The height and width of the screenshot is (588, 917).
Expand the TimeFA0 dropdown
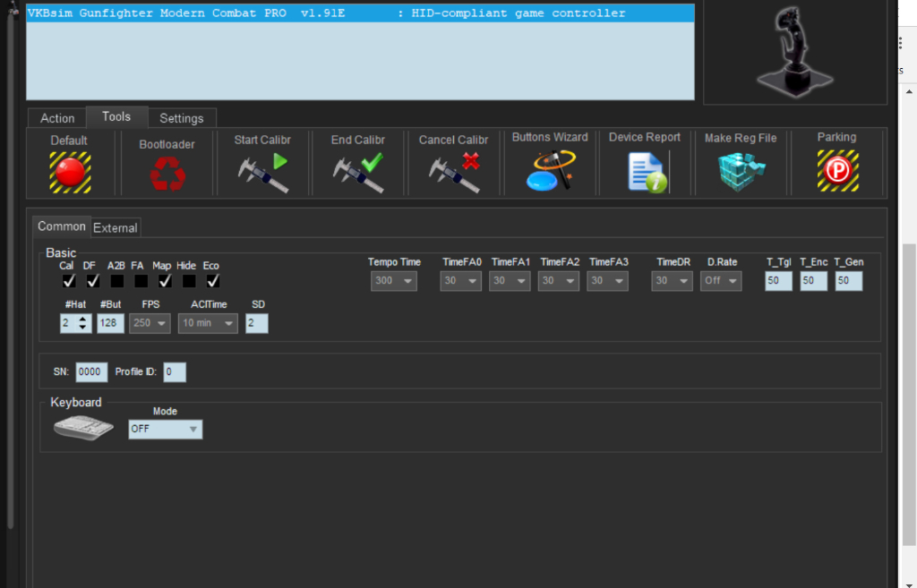click(x=461, y=281)
